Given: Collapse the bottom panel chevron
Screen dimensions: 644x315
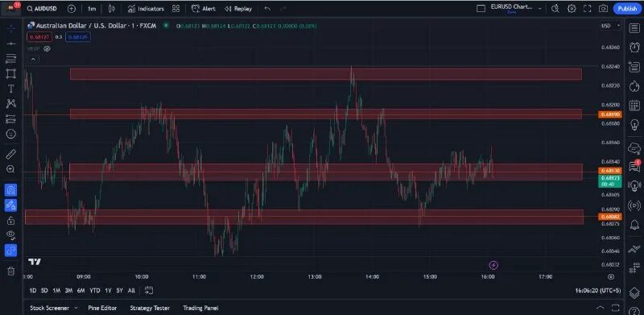Looking at the screenshot, I should pyautogui.click(x=600, y=308).
